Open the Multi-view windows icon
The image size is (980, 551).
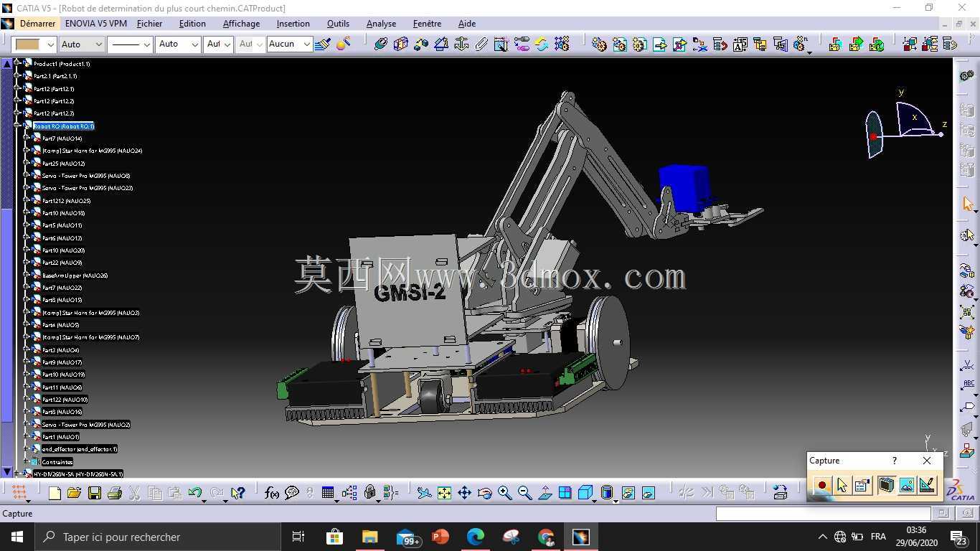565,493
